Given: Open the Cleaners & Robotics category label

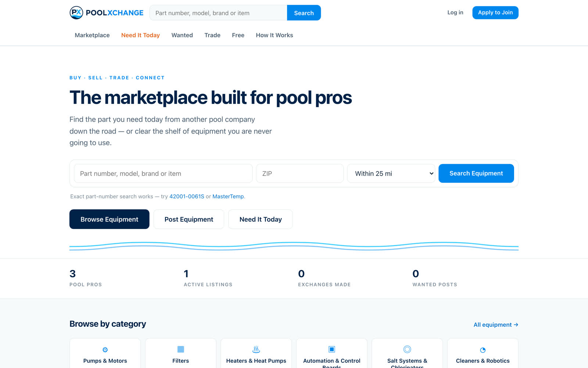Looking at the screenshot, I should [x=483, y=361].
